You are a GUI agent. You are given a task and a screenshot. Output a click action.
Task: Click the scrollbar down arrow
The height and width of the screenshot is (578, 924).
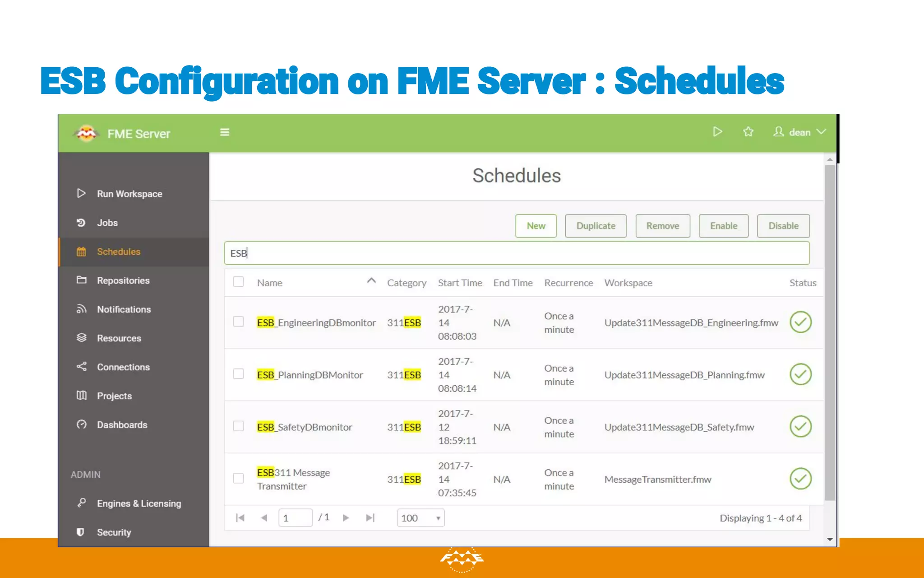point(830,539)
